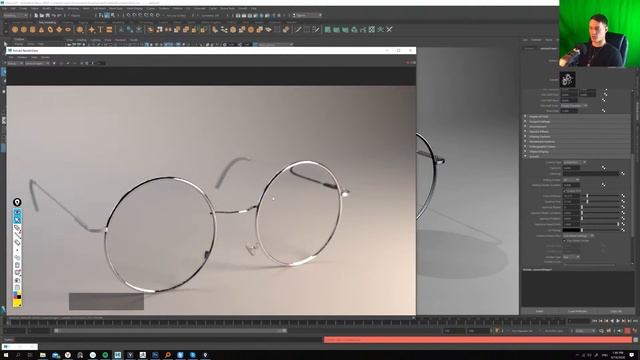The width and height of the screenshot is (640, 360).
Task: Open the Rolling Shutter dropdown
Action: coord(571,180)
